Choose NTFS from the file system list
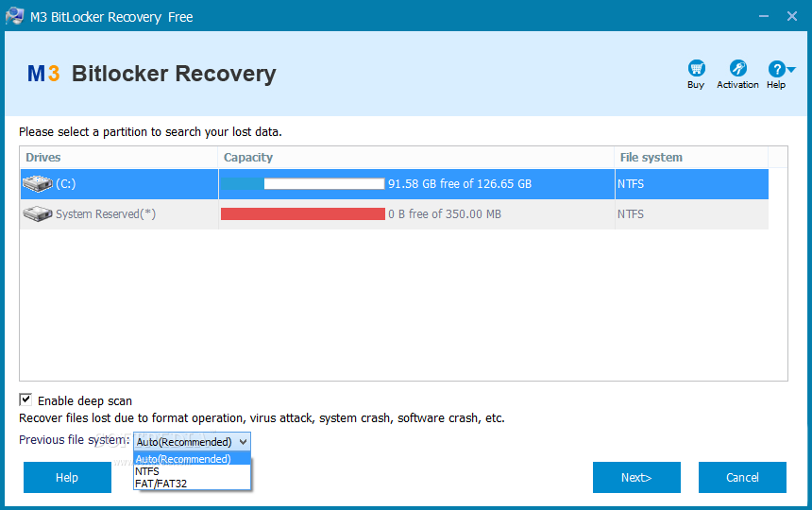The image size is (812, 510). tap(192, 471)
